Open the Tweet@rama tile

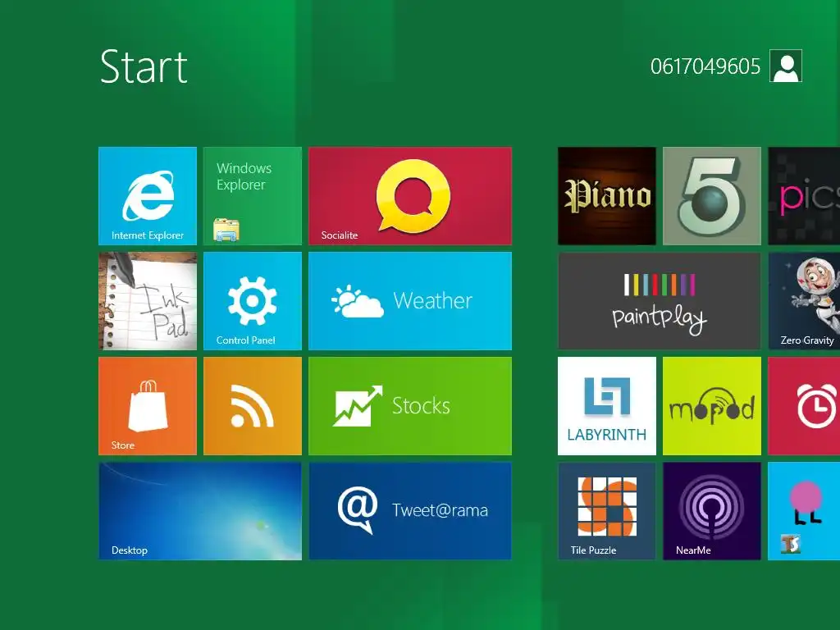[410, 511]
